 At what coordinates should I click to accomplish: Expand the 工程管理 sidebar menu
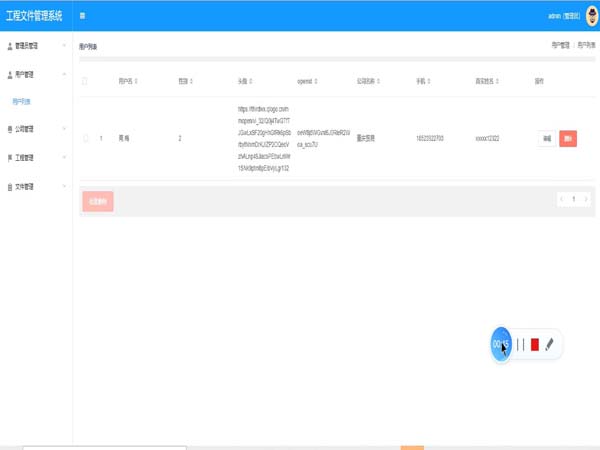point(34,157)
